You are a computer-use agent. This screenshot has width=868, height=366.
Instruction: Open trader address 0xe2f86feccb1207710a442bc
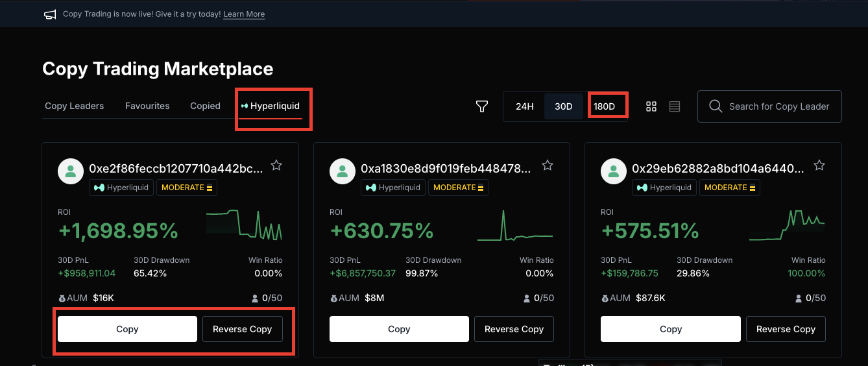tap(176, 168)
